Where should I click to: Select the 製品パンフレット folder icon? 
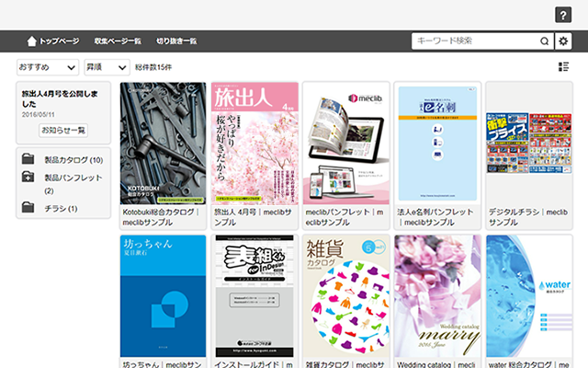click(x=28, y=177)
